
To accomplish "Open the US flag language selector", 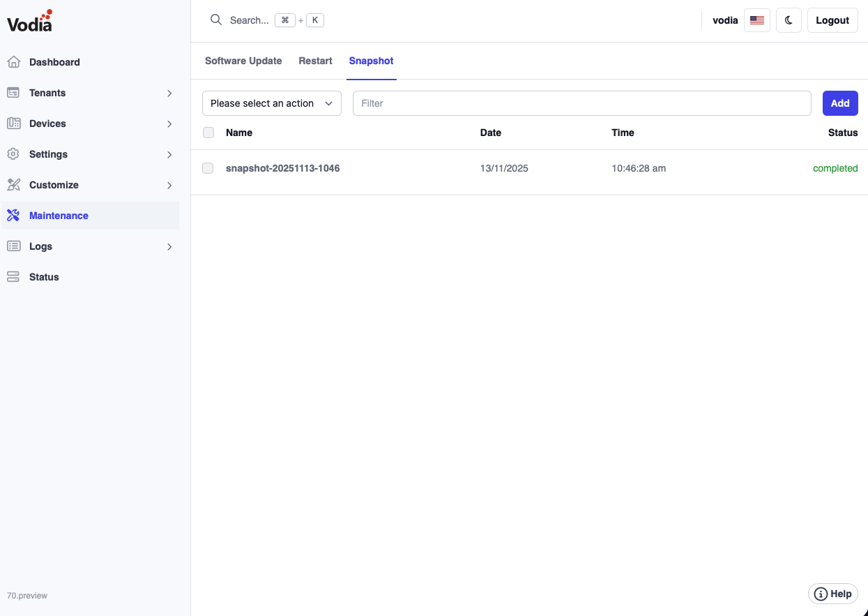I will [756, 20].
